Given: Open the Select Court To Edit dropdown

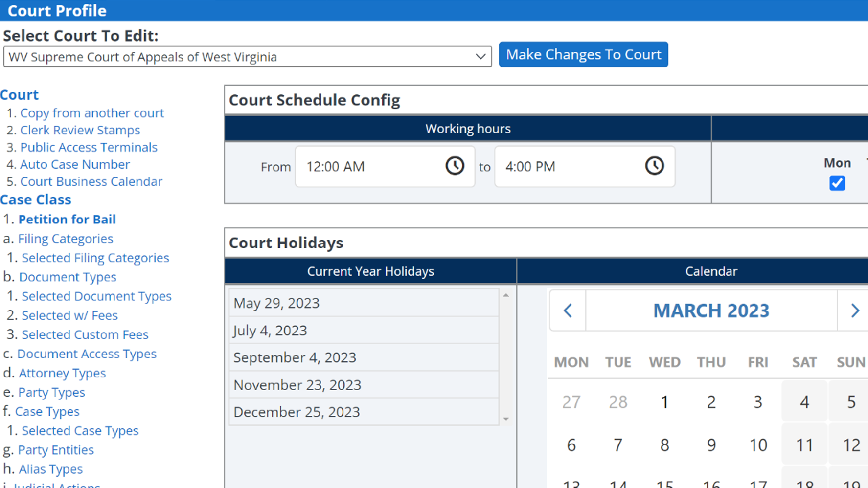Looking at the screenshot, I should pyautogui.click(x=247, y=57).
